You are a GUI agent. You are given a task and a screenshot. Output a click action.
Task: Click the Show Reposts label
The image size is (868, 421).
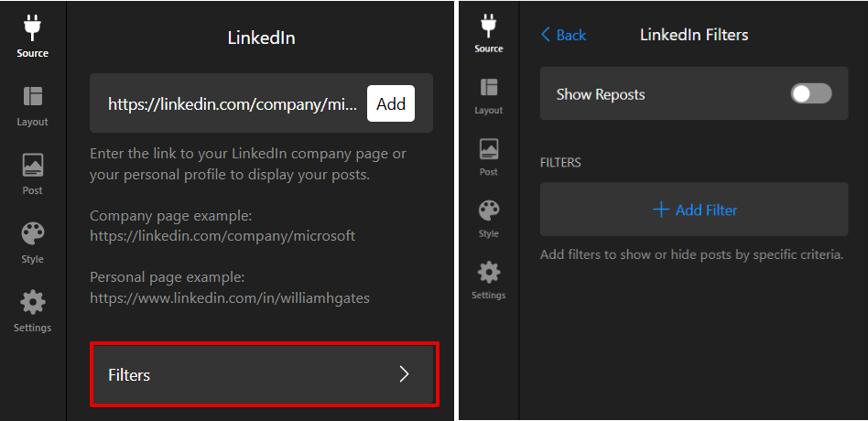(x=601, y=94)
